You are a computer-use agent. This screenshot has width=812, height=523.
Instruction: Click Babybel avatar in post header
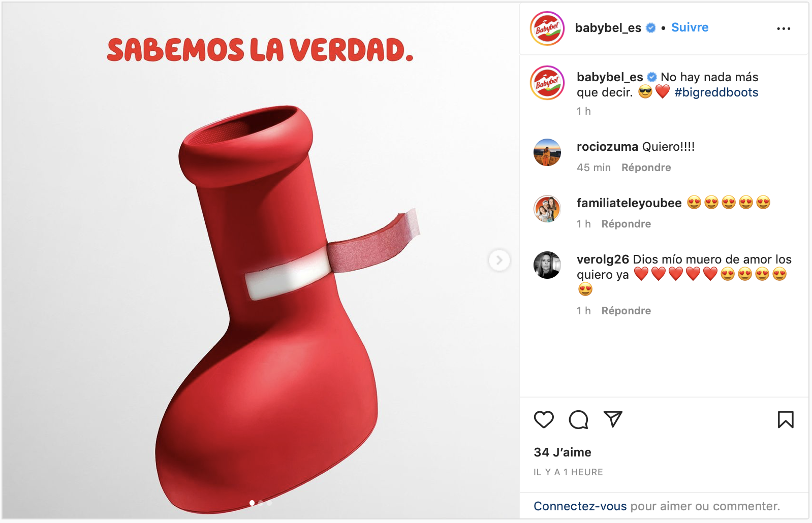coord(547,28)
